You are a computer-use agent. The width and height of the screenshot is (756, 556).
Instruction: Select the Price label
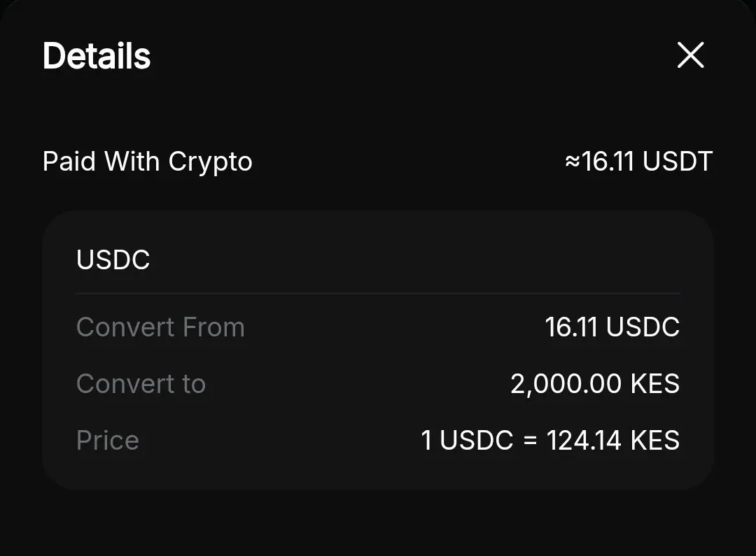coord(107,441)
